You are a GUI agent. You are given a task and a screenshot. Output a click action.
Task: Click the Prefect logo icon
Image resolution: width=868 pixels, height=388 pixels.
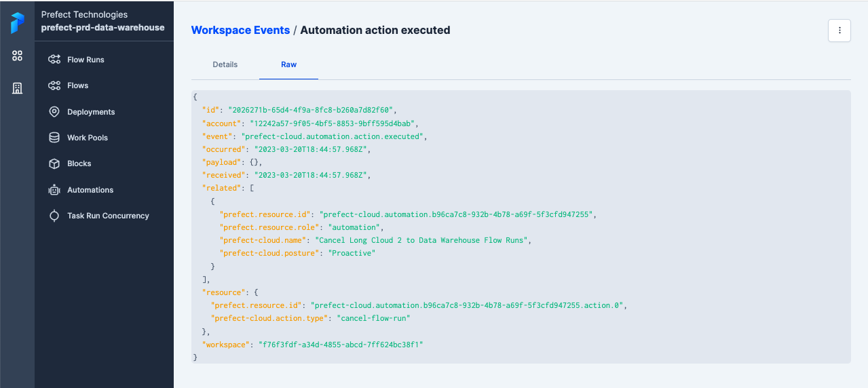point(17,22)
